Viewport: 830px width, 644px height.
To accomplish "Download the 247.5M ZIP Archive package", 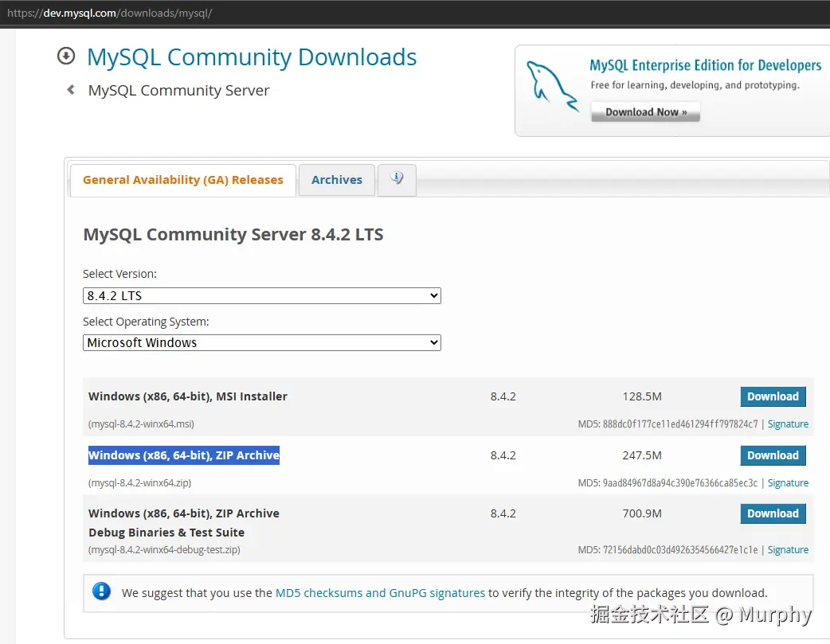I will click(x=773, y=455).
